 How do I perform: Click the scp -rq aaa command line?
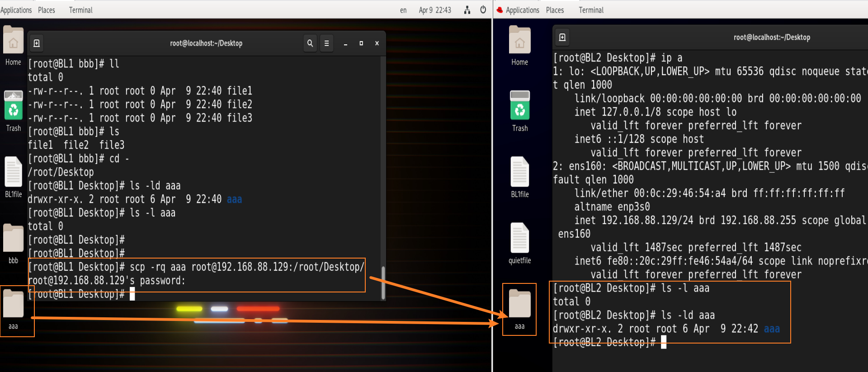(196, 267)
